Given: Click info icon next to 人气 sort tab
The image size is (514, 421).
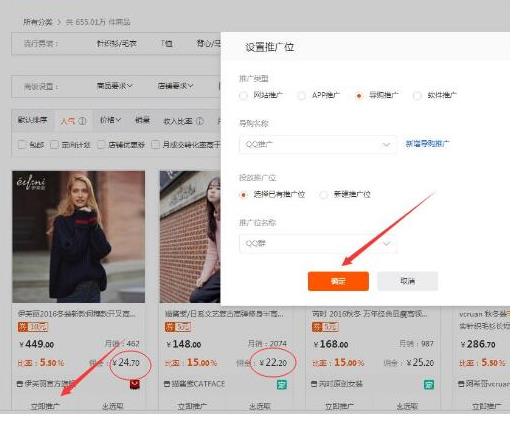Looking at the screenshot, I should tap(82, 121).
